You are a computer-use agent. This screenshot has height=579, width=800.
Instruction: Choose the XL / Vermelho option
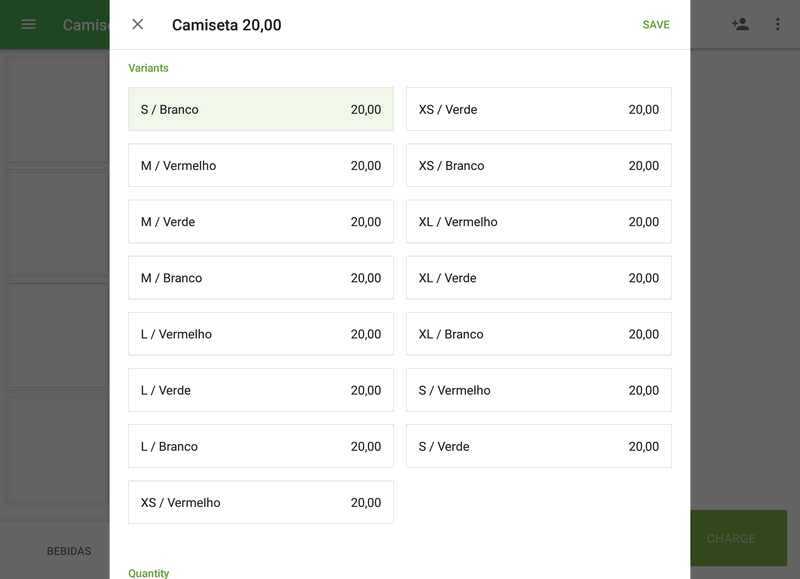point(539,222)
